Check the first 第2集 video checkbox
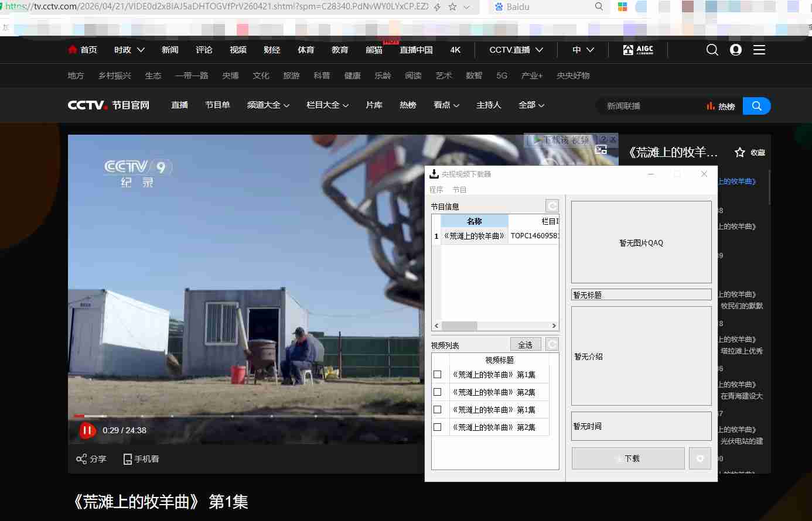This screenshot has width=812, height=521. [437, 392]
